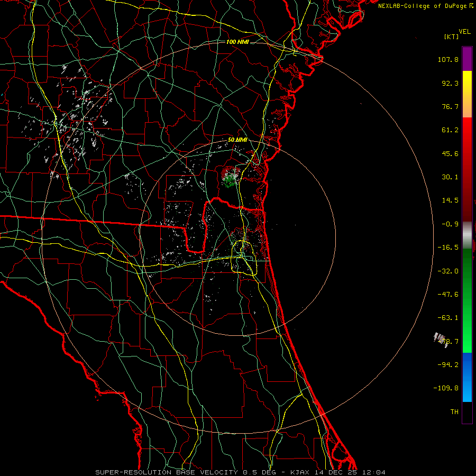Select the -94.2 scale value

click(x=448, y=364)
